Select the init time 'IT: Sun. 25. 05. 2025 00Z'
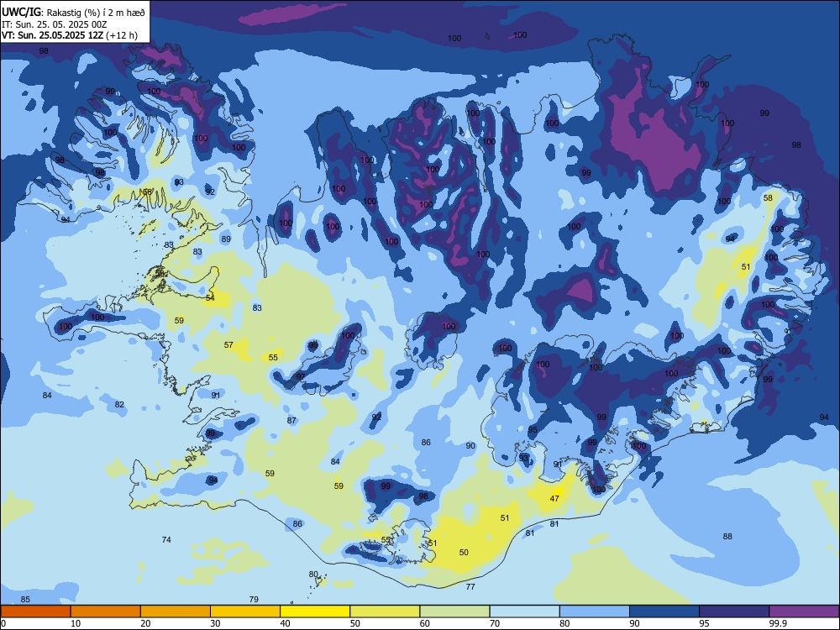Viewport: 840px width, 630px height. [x=54, y=24]
